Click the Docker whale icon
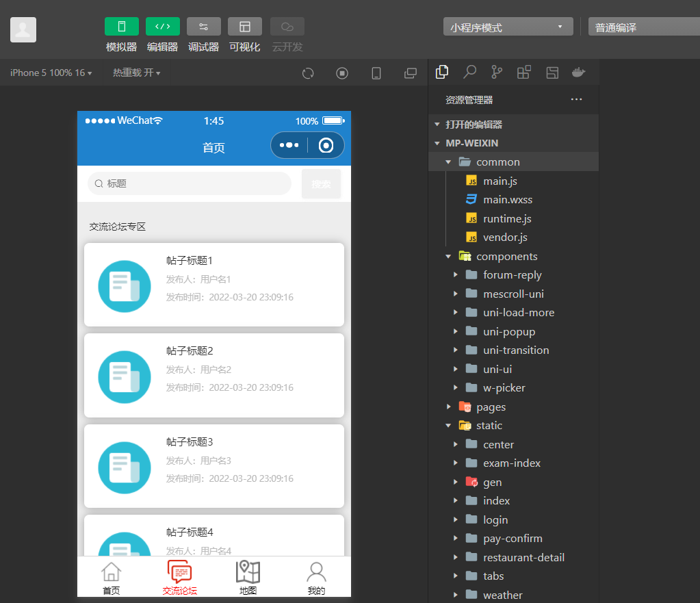This screenshot has width=700, height=603. [x=579, y=73]
